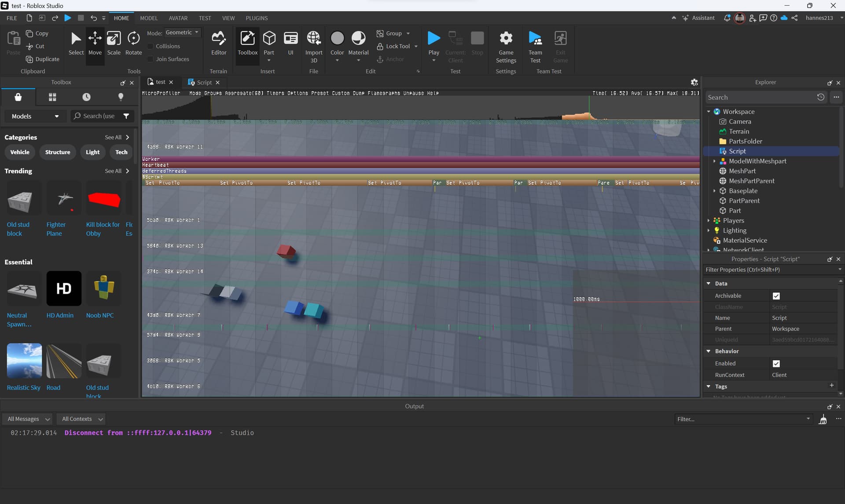Switch to the Script document tab
This screenshot has height=504, width=845.
(204, 82)
